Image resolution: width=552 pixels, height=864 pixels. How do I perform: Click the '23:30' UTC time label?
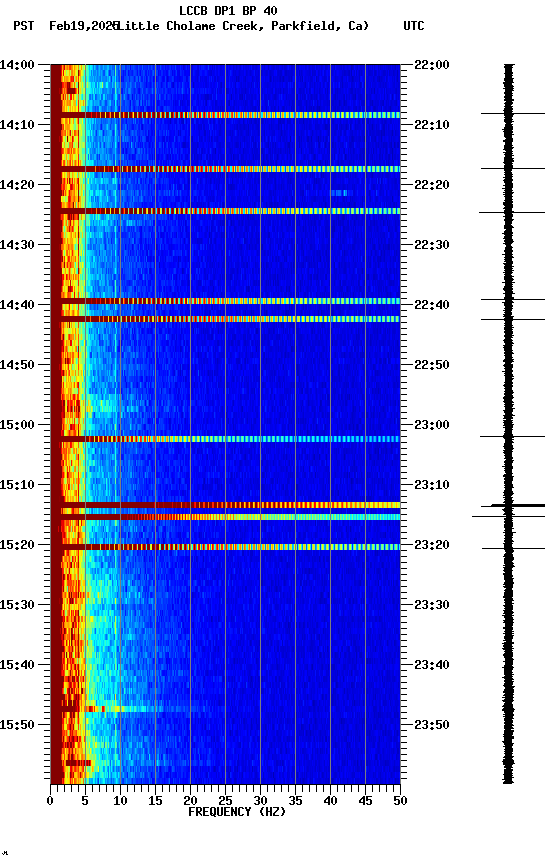[x=432, y=605]
